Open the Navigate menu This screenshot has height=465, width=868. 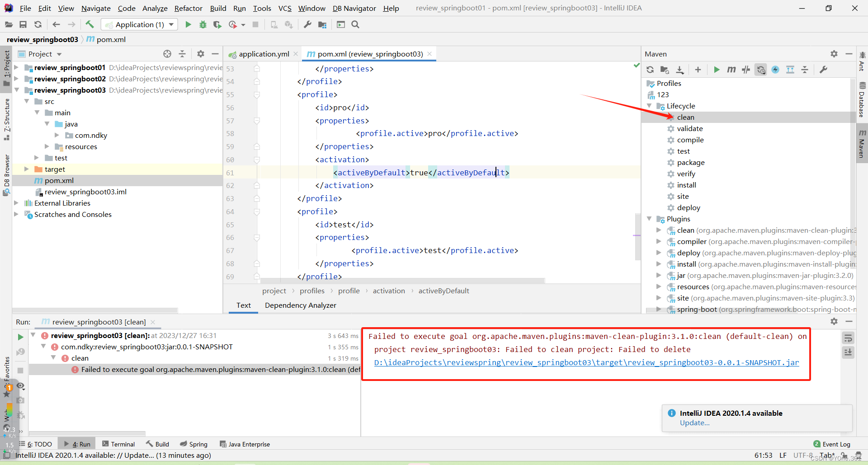click(96, 8)
